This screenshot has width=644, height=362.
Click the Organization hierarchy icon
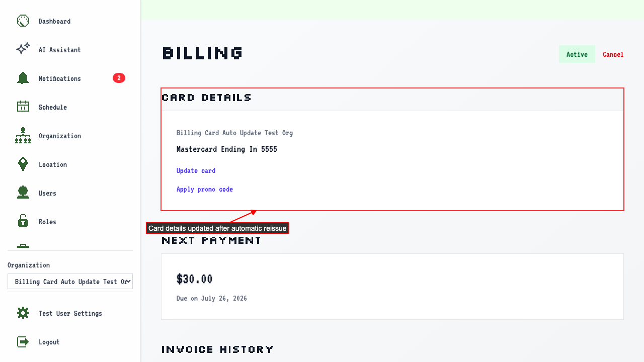(23, 136)
